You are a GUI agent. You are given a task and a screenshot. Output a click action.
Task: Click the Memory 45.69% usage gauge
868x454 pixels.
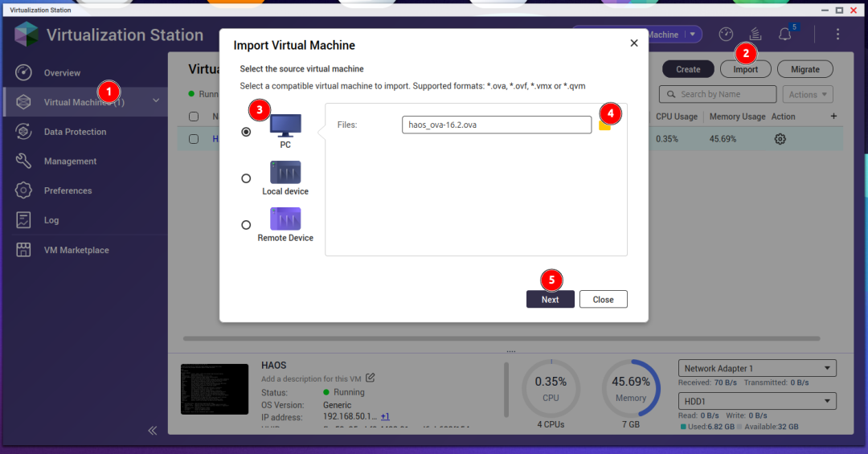pos(631,389)
